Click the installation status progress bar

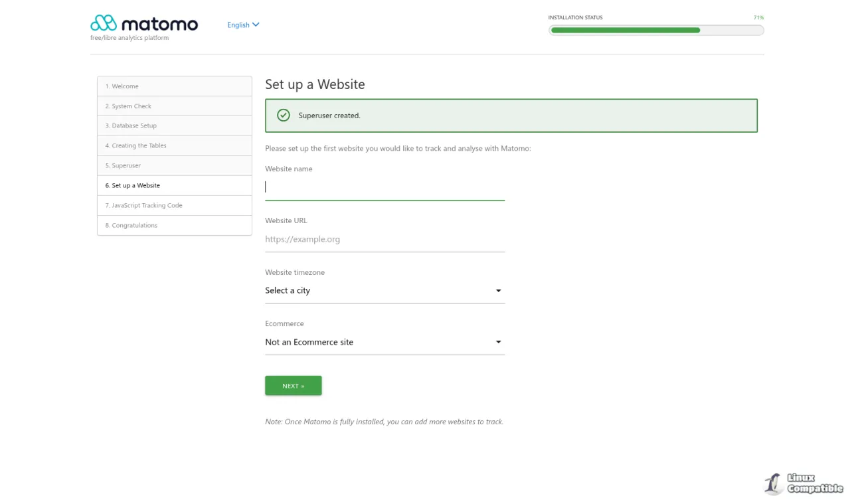coord(656,30)
